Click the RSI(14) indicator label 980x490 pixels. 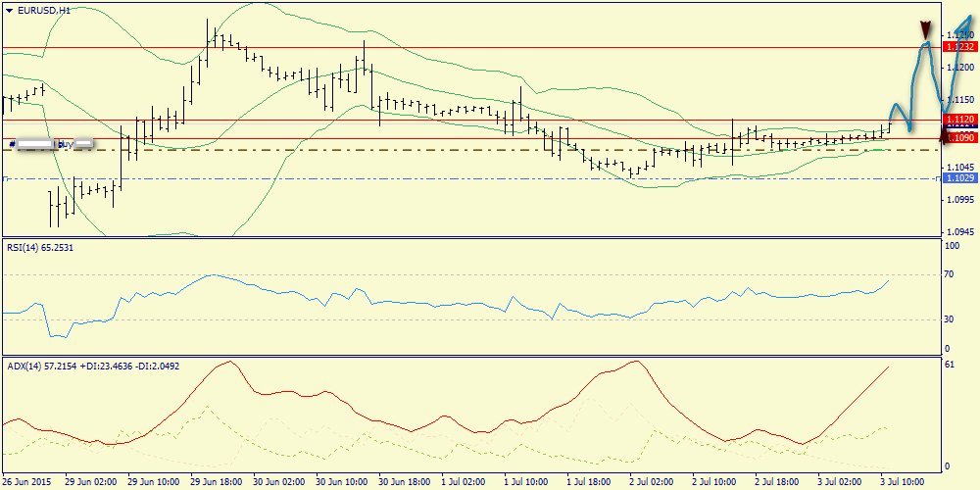pyautogui.click(x=39, y=248)
